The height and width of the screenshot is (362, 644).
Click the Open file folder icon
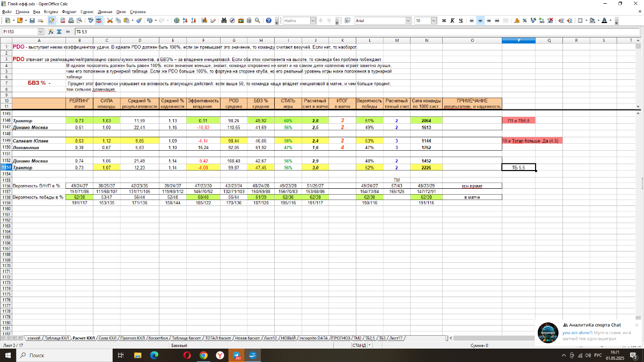pyautogui.click(x=19, y=20)
